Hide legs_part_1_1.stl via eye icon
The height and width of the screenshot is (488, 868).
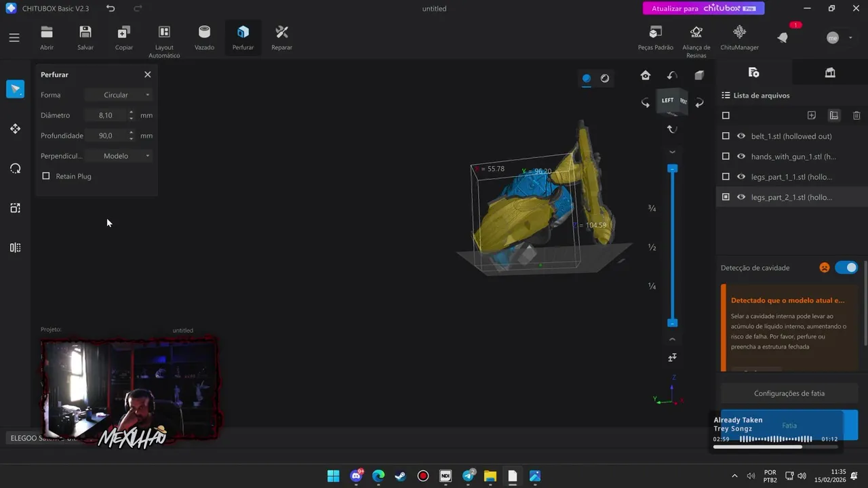pyautogui.click(x=741, y=177)
